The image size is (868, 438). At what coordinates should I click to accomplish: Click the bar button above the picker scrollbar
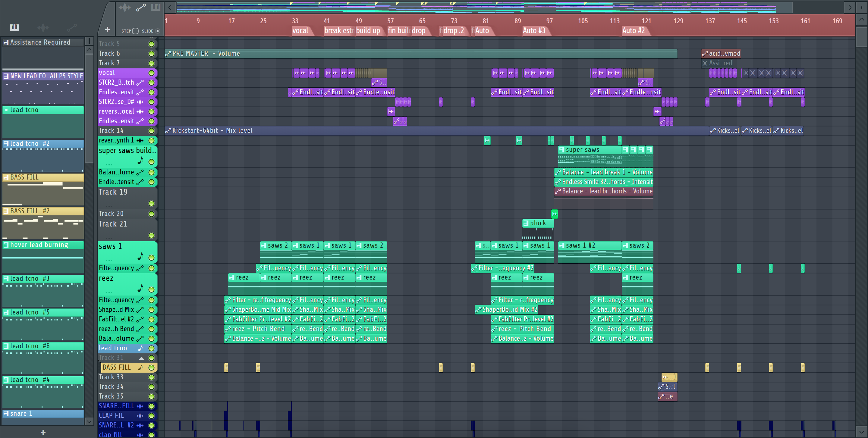[89, 41]
